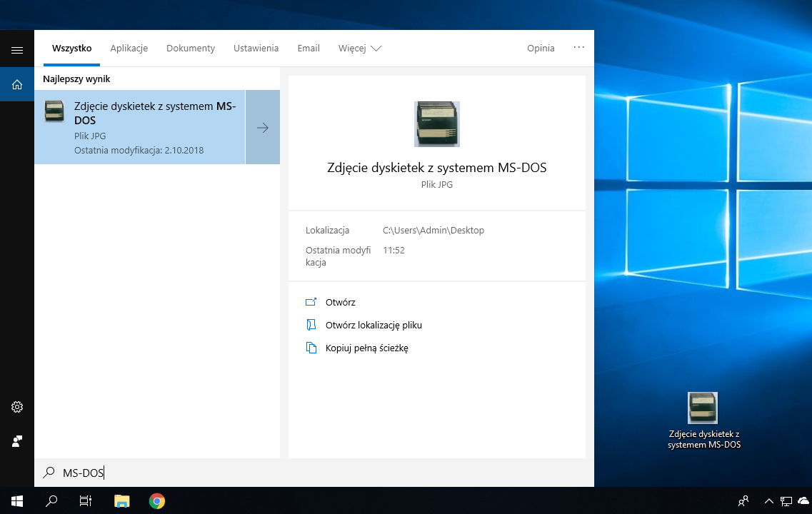Select the Ustawienia tab

tap(256, 49)
